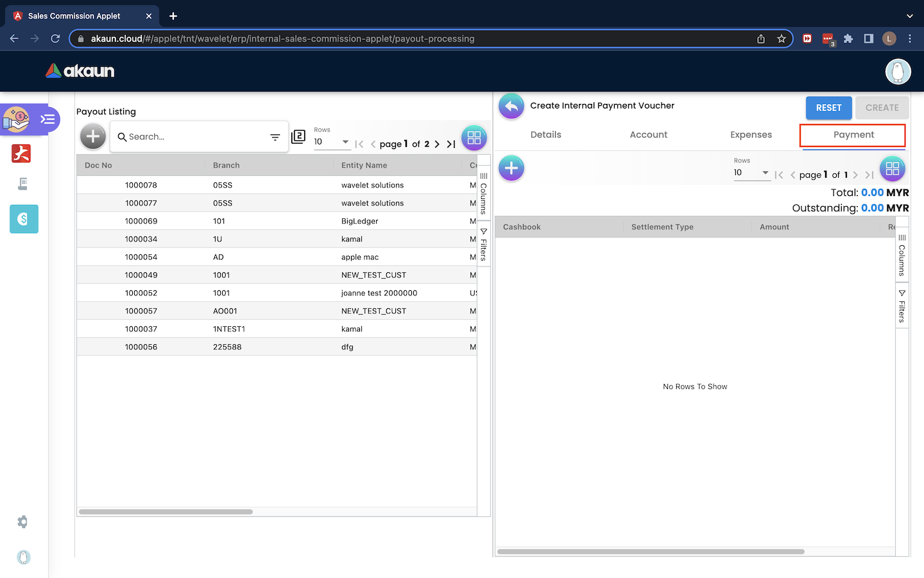Switch to the Expenses tab
Image resolution: width=924 pixels, height=578 pixels.
point(751,135)
